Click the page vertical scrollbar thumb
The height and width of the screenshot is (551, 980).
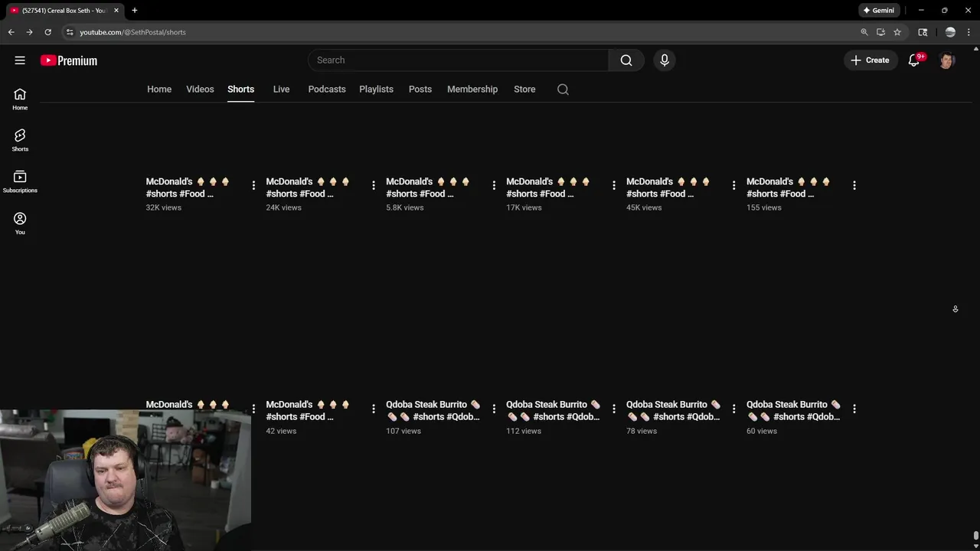(x=975, y=536)
